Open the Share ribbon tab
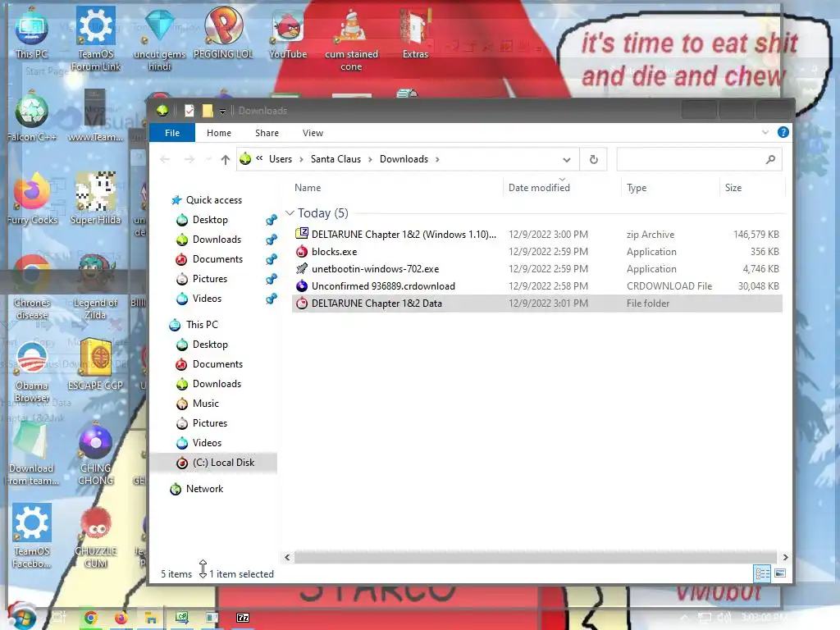 [x=267, y=133]
